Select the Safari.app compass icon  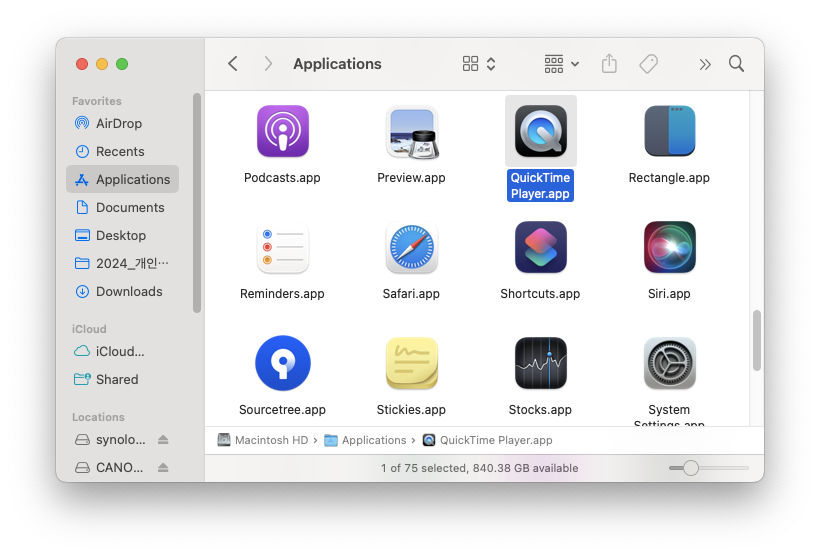pos(412,247)
